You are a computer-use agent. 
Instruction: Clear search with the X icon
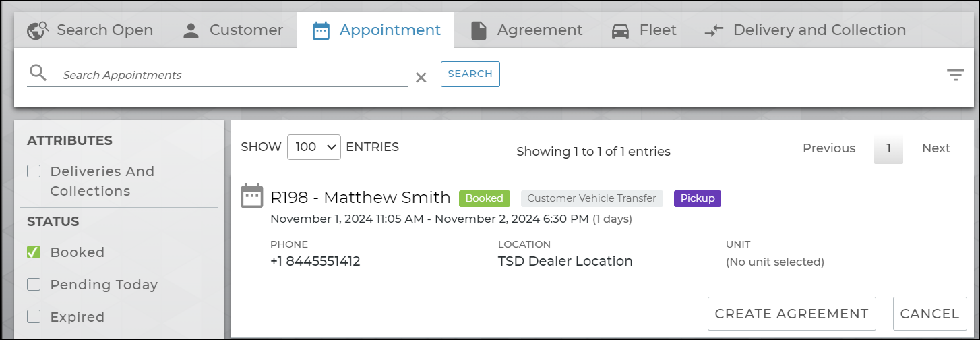click(421, 78)
